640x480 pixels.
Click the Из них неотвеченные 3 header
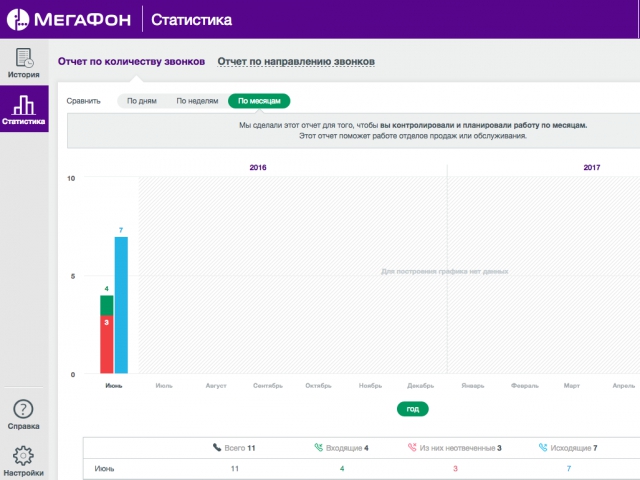pos(455,448)
